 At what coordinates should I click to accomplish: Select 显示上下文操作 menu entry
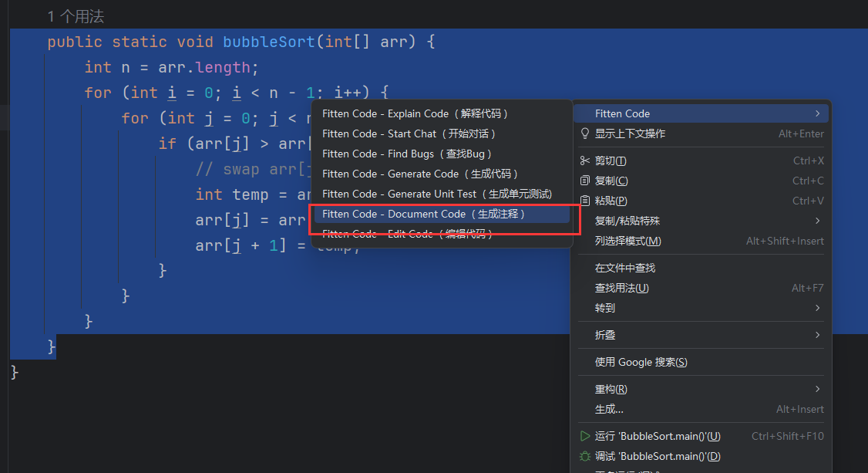[701, 133]
